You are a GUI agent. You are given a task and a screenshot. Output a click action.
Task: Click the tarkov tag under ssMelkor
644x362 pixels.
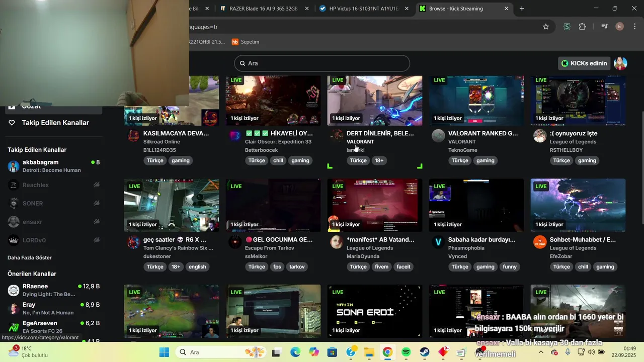pos(297,266)
